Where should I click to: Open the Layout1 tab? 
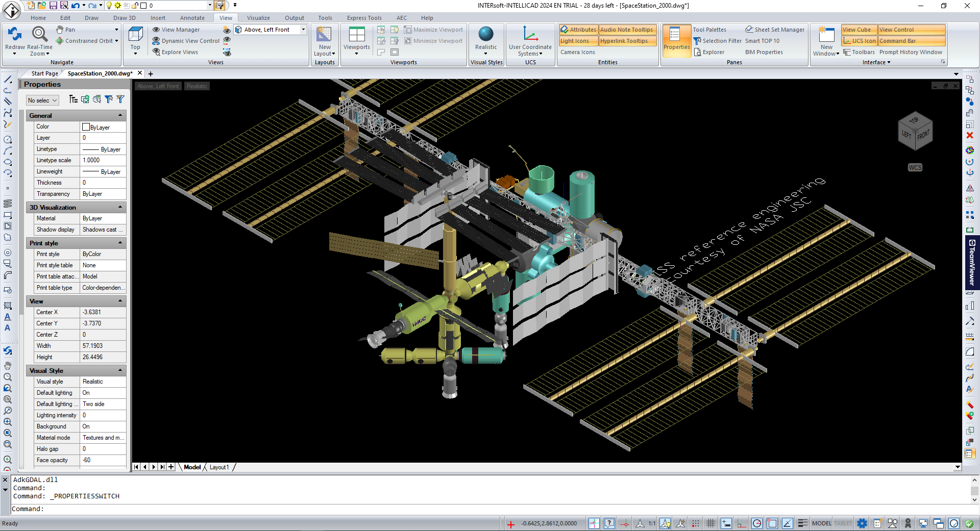(219, 467)
